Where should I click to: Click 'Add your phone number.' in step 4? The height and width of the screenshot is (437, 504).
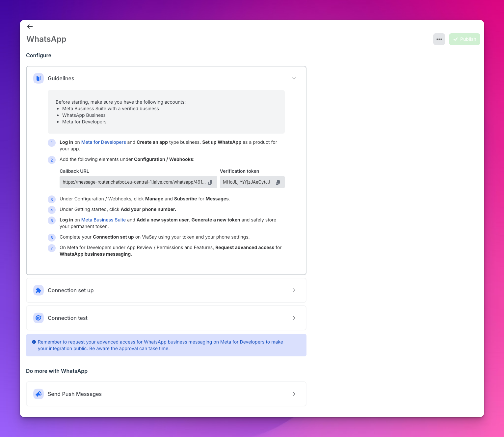coord(148,209)
